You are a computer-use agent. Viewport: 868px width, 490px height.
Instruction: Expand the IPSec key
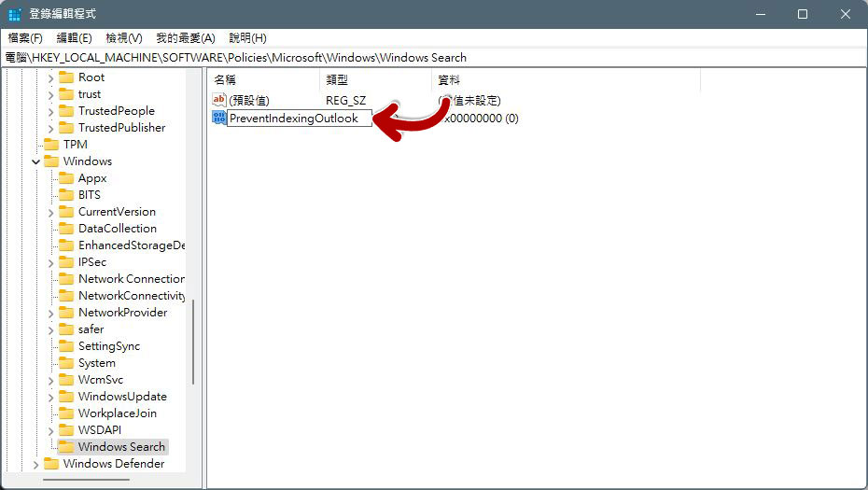(50, 263)
